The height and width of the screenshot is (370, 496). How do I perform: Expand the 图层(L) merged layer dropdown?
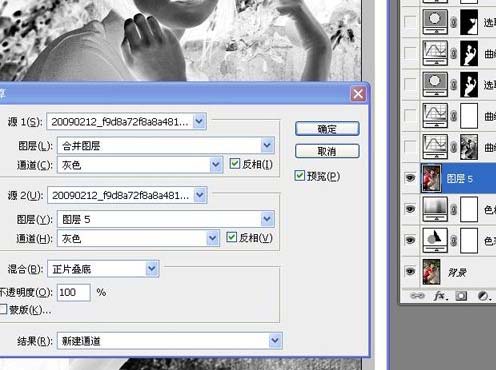tap(166, 145)
